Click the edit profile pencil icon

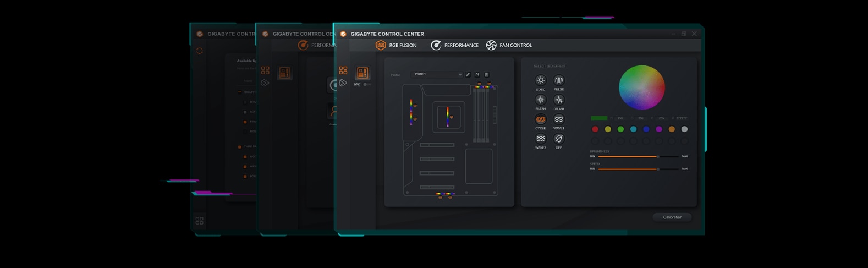[468, 74]
